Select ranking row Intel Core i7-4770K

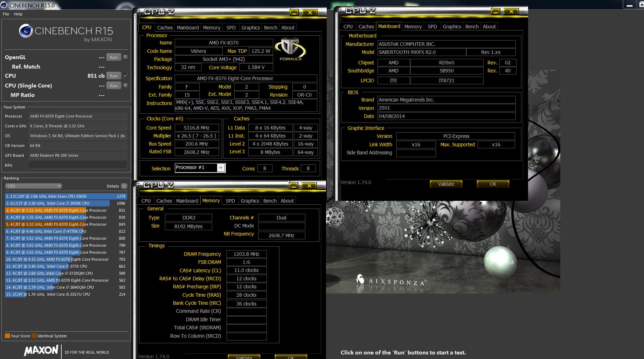click(x=66, y=231)
